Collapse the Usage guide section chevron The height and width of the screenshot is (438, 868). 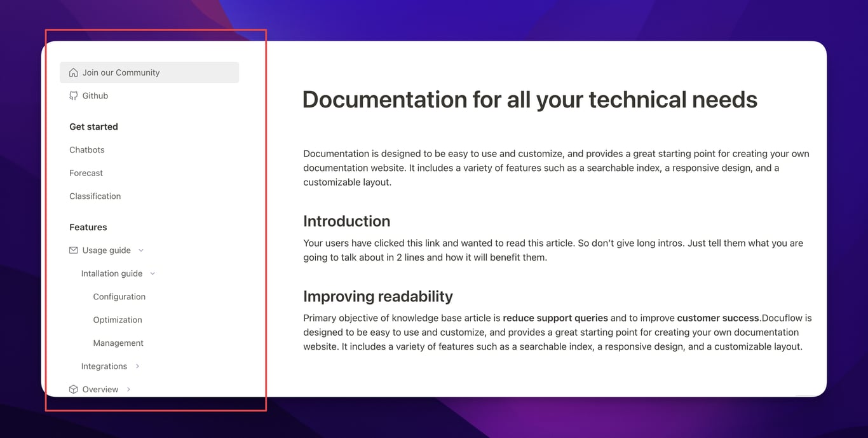[x=141, y=250]
